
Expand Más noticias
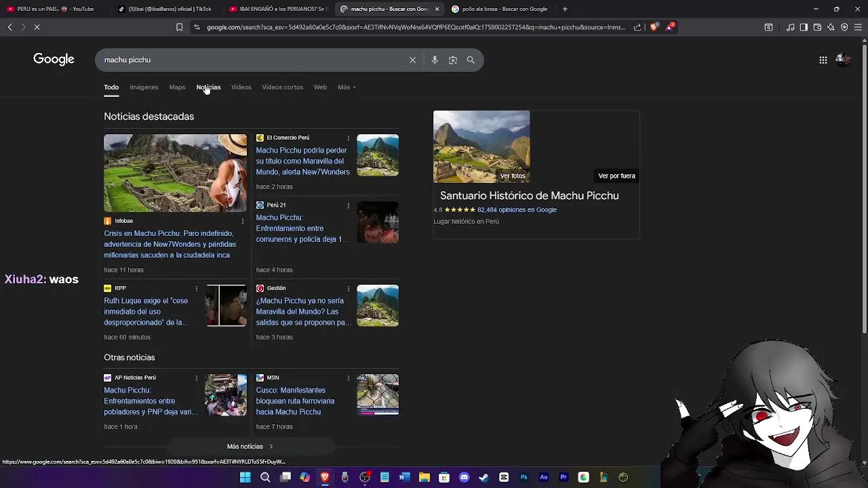pos(250,446)
